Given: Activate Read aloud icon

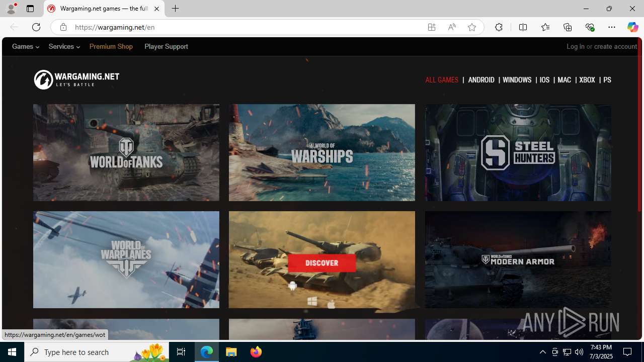Looking at the screenshot, I should click(452, 27).
